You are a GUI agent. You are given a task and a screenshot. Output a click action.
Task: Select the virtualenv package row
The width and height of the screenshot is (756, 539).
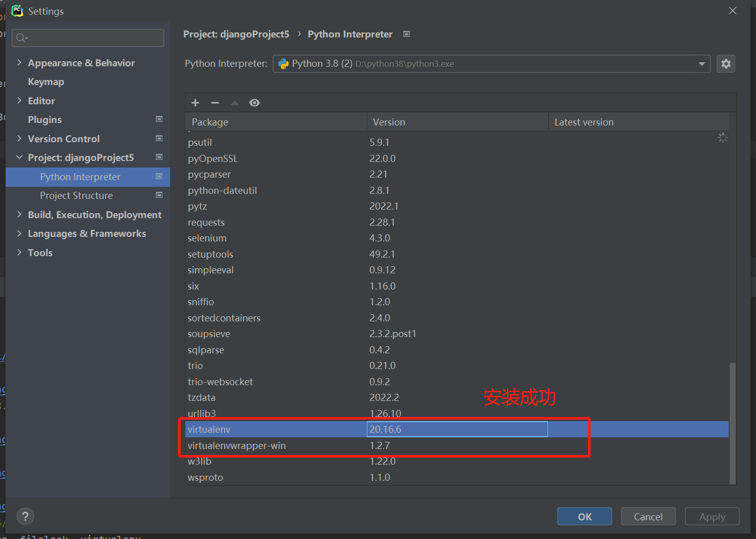coord(457,429)
